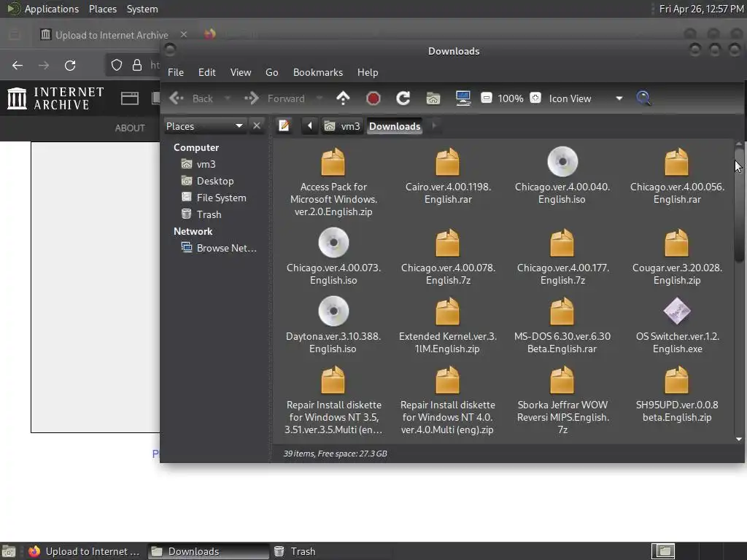Open the File menu

175,72
